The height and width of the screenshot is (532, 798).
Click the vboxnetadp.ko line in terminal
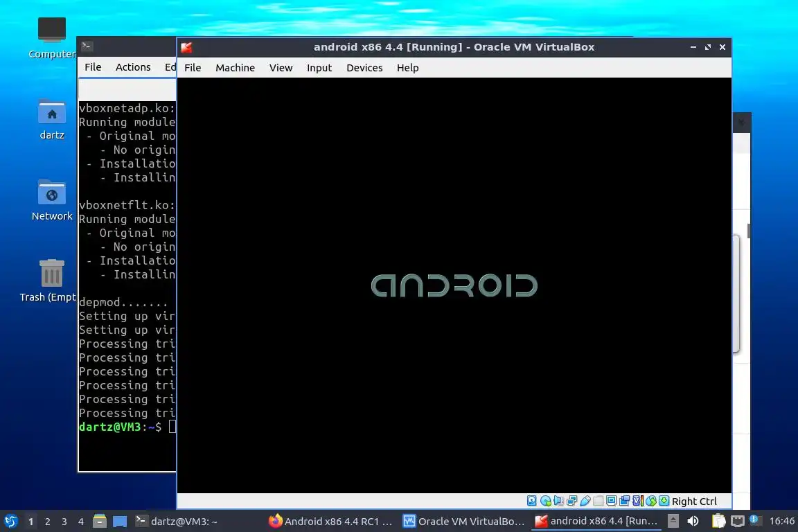[x=127, y=108]
